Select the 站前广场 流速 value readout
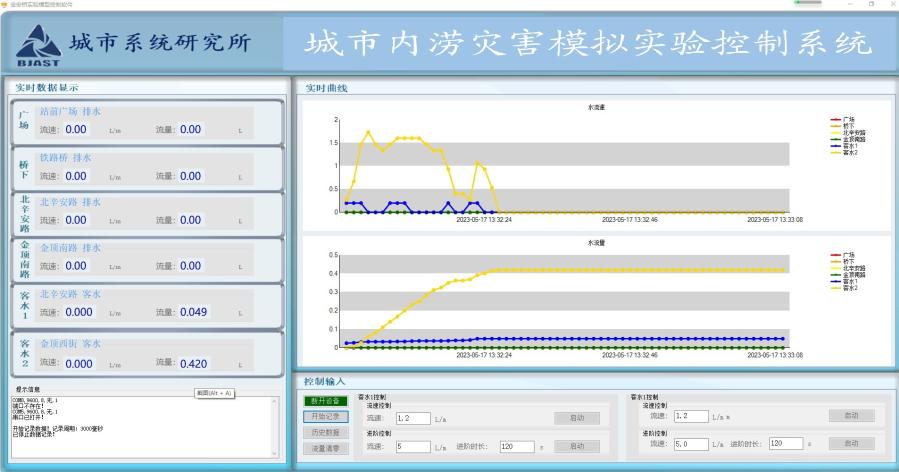This screenshot has height=472, width=899. point(76,129)
